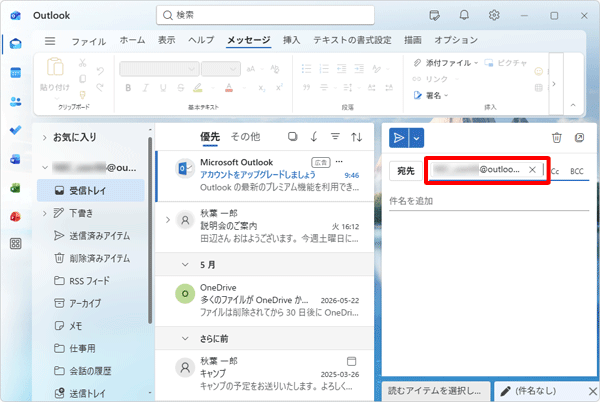Open the PowerPoint app sidebar icon

click(x=15, y=216)
